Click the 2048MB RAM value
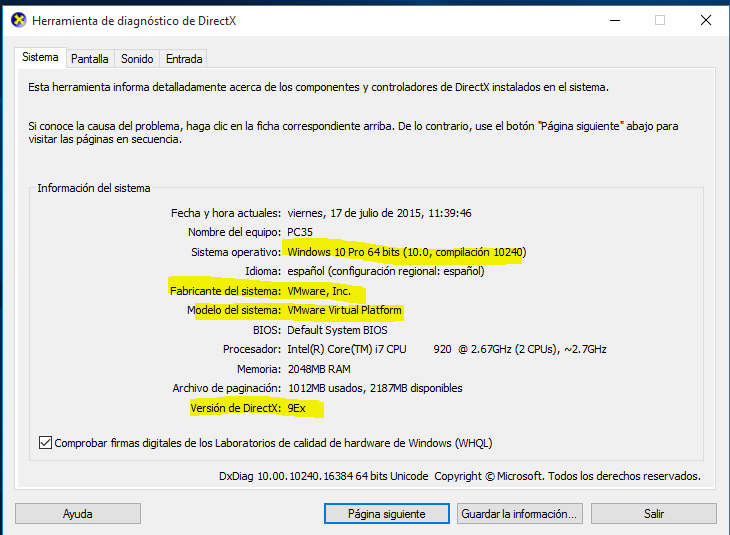 319,369
